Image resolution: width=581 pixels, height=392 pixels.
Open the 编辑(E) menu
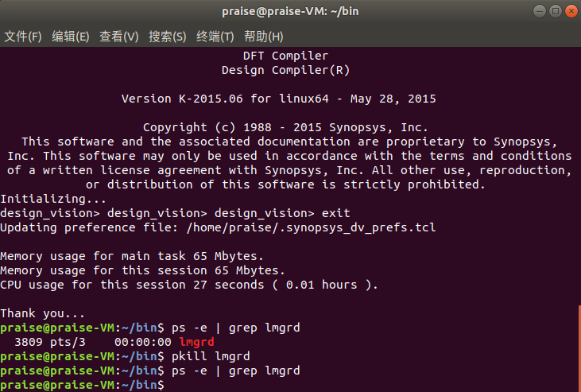point(71,37)
